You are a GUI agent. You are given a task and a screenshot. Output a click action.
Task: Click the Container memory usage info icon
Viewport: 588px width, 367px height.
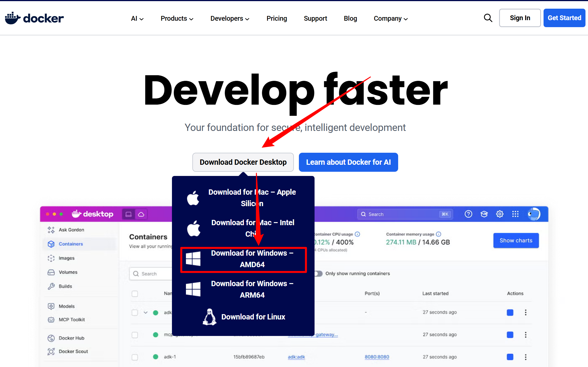tap(438, 234)
